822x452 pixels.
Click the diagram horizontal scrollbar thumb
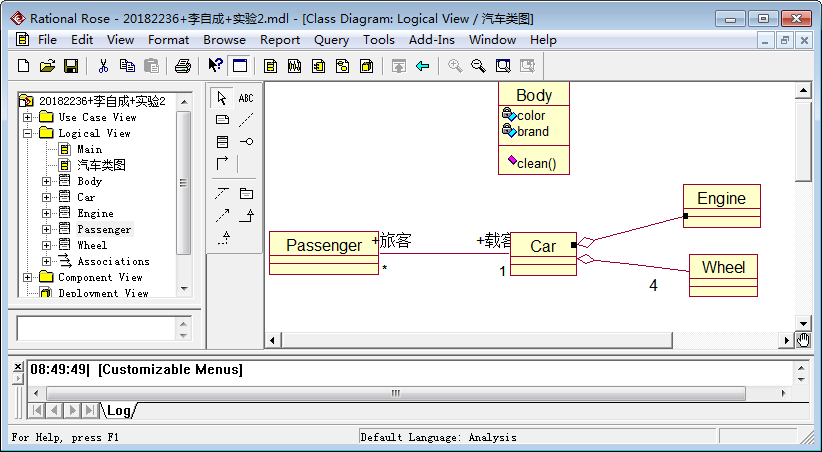[x=477, y=340]
